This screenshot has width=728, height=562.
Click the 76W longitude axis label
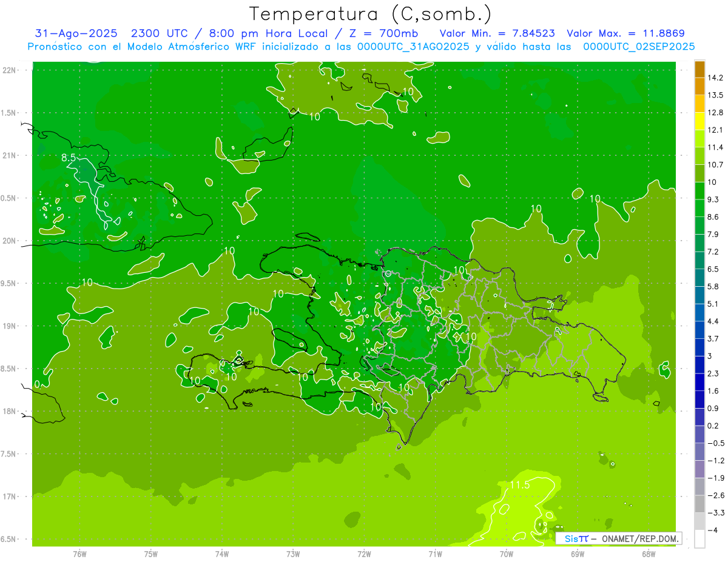coord(79,554)
